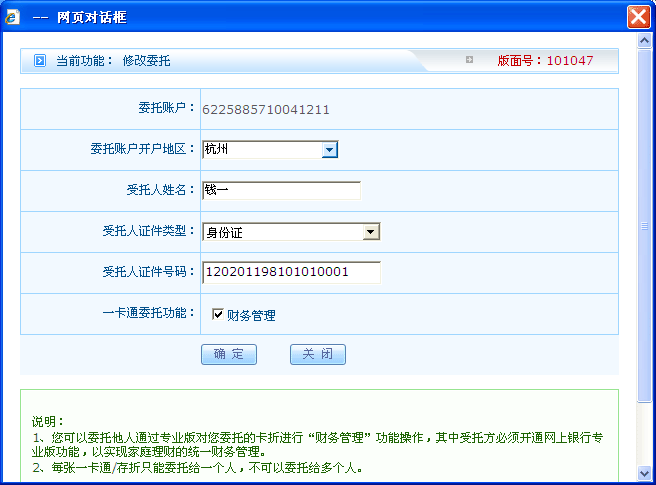
Task: Click the 受托人姓名 field containing 钱一
Action: tap(280, 190)
